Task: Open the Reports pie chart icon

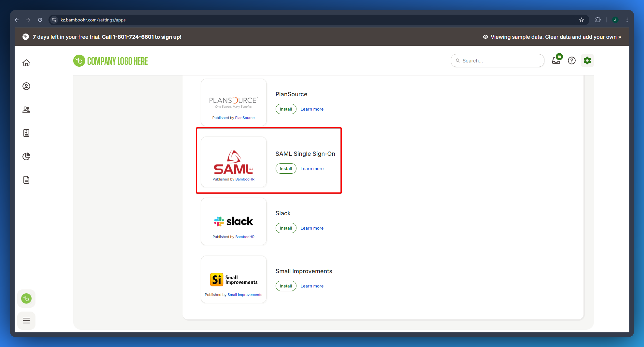Action: point(26,156)
